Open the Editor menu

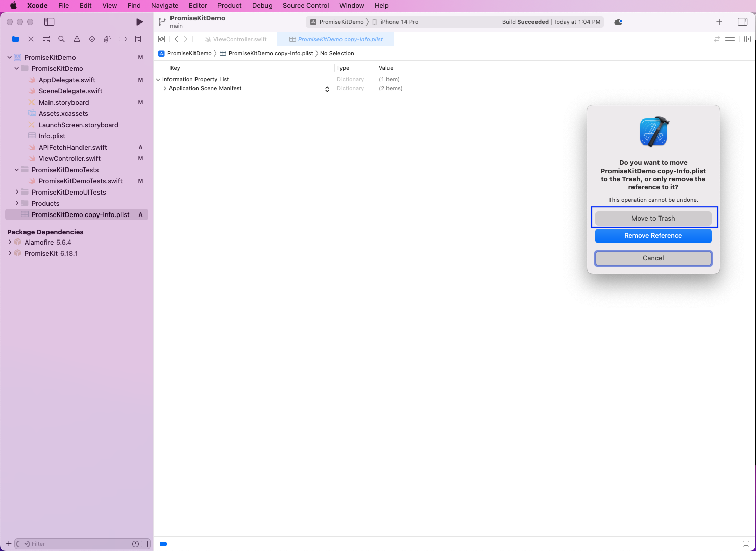pyautogui.click(x=198, y=5)
